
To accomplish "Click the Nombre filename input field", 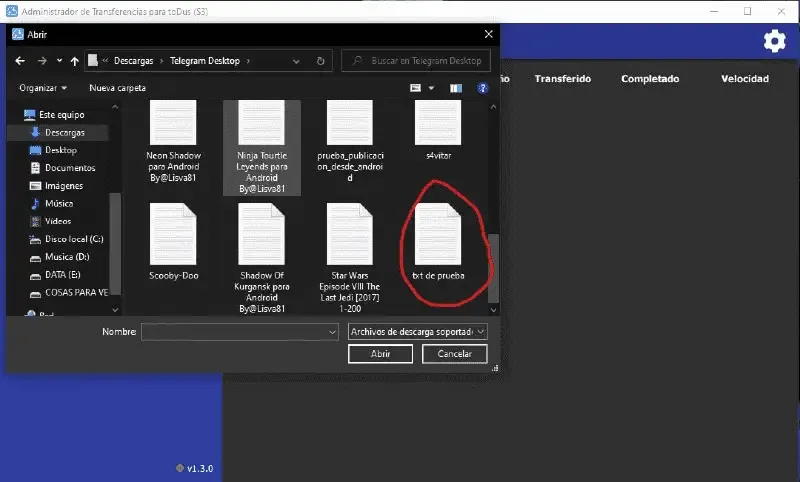I will coord(239,332).
